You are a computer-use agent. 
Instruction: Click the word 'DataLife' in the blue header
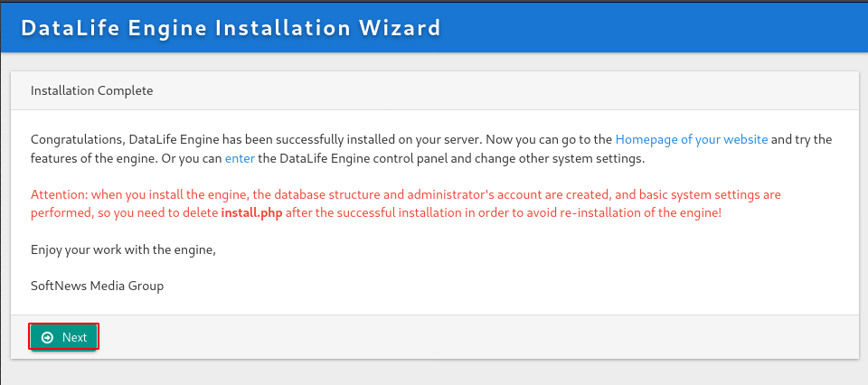click(x=70, y=28)
